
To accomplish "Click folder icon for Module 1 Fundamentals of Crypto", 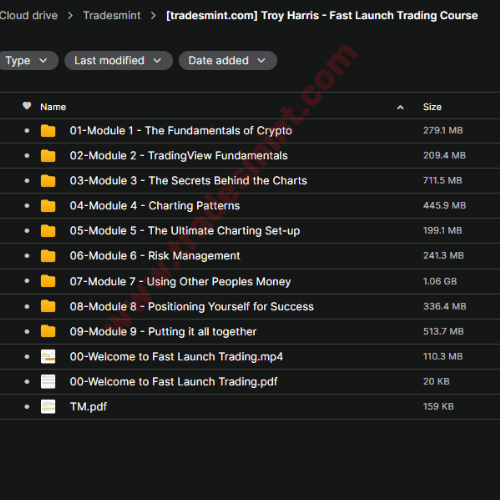I will 48,131.
